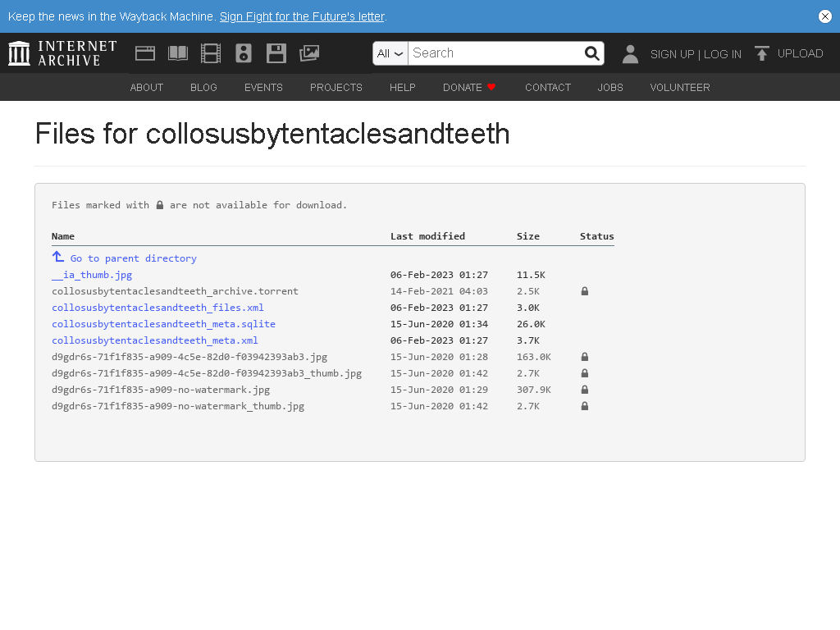Click lock icon for f03942393ab3_thumb.jpg row
This screenshot has height=630, width=840.
(584, 373)
